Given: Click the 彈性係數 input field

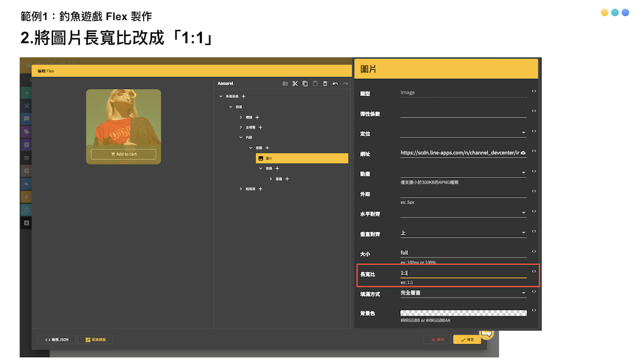Looking at the screenshot, I should pyautogui.click(x=463, y=113).
